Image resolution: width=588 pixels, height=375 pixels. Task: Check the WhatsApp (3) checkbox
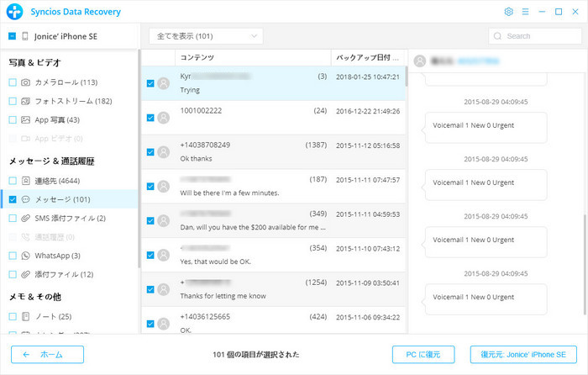pyautogui.click(x=13, y=256)
